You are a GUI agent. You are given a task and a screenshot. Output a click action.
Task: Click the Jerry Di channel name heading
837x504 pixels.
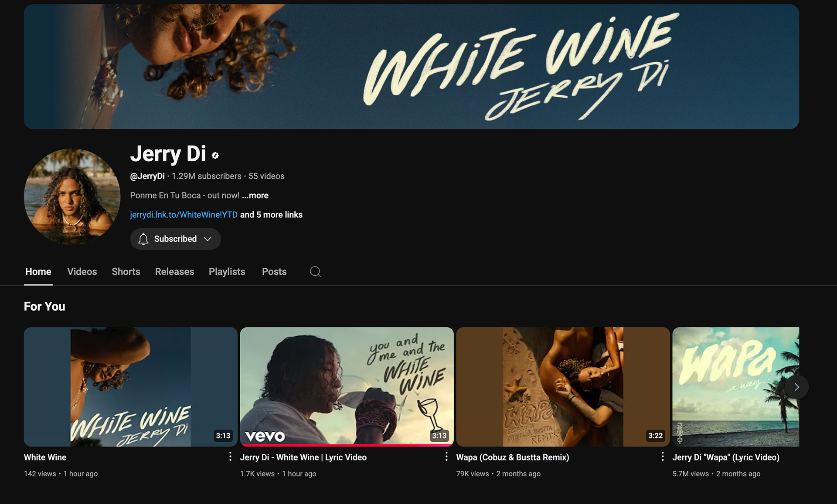(x=168, y=154)
